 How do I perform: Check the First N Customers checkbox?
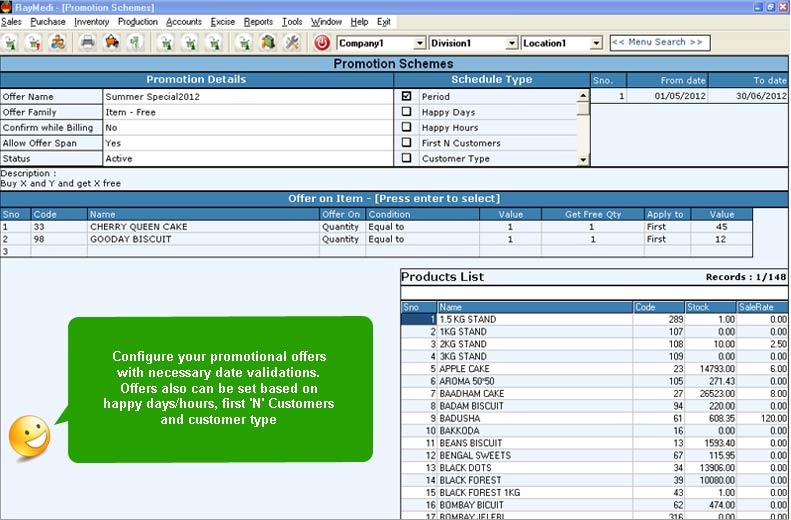click(x=407, y=143)
